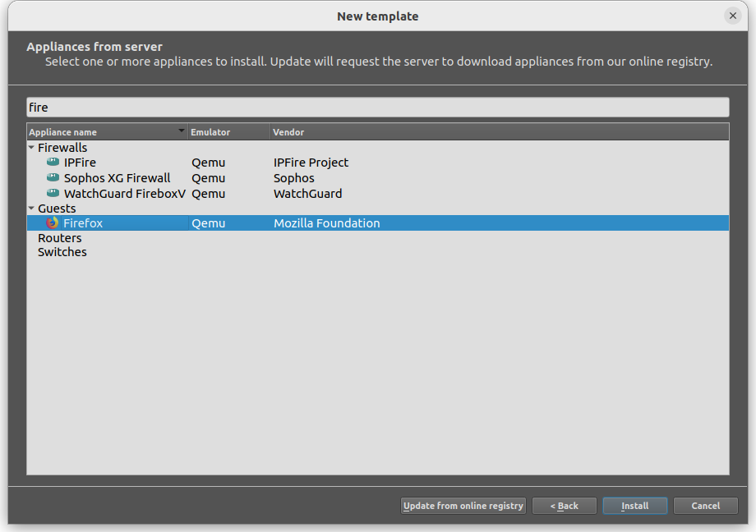Click the WatchGuard FireboxV appliance icon
756x532 pixels.
pos(53,193)
